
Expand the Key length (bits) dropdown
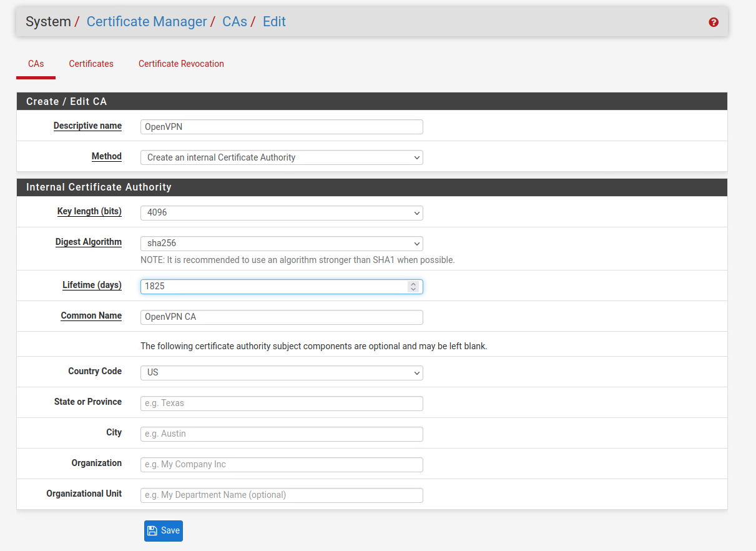click(x=282, y=212)
